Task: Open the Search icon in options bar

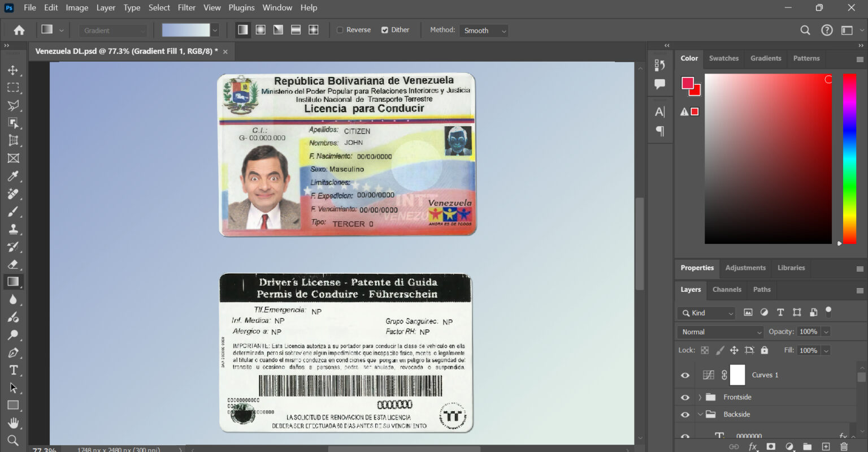Action: 805,31
